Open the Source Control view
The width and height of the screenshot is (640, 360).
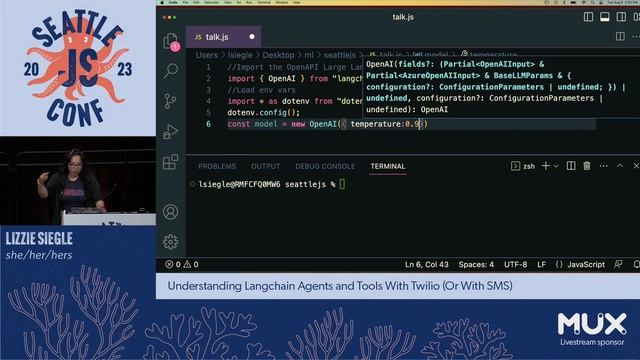tap(170, 101)
